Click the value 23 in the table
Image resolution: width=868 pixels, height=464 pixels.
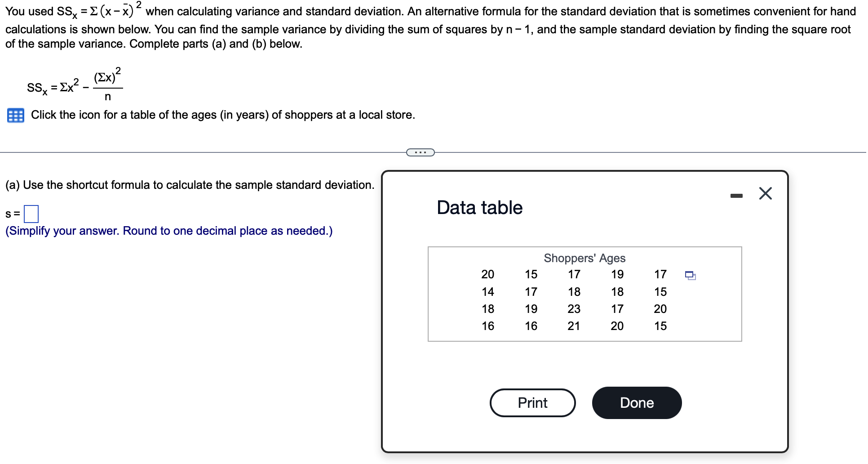click(574, 309)
